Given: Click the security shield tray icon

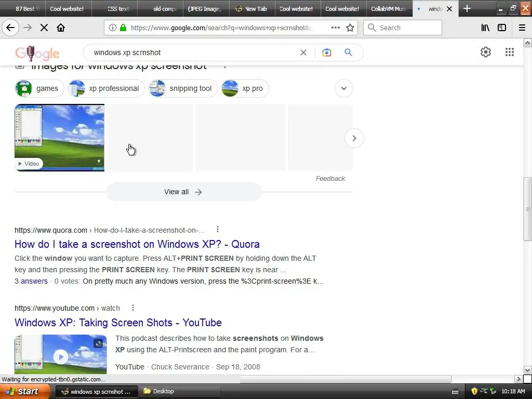Looking at the screenshot, I should [474, 391].
